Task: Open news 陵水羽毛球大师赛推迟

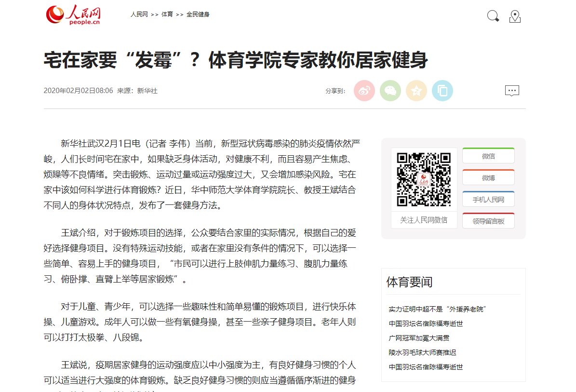Action: tap(423, 352)
